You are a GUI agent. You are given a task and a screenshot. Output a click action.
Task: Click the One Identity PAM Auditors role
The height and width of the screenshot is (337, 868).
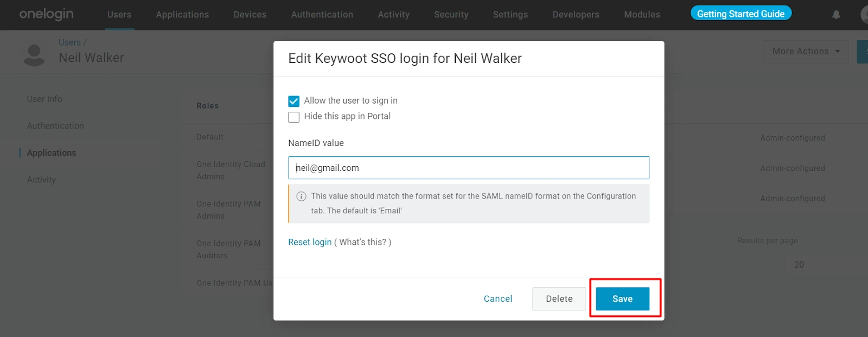[228, 250]
